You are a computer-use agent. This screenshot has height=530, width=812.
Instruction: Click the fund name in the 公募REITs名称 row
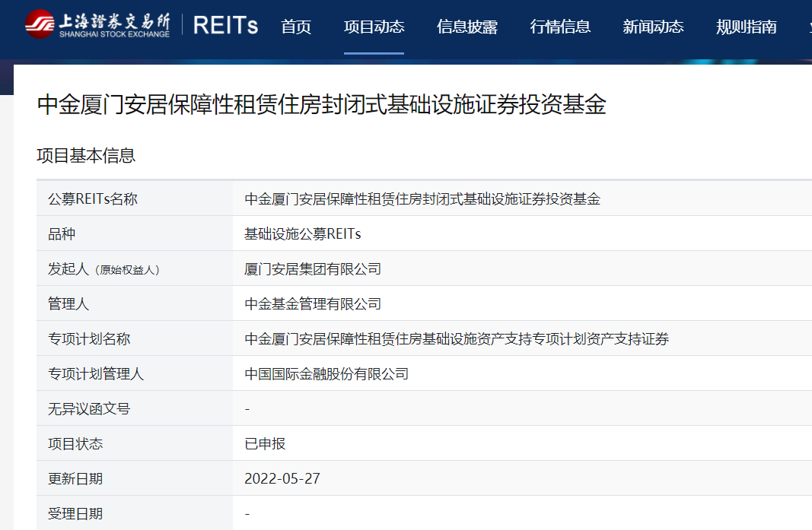click(422, 199)
